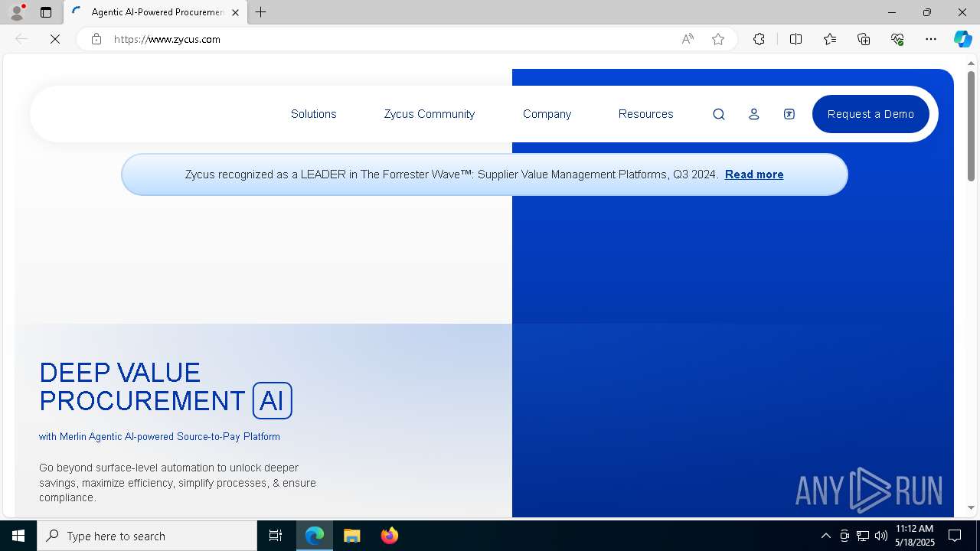Click the Merlin Agentic AI-powered subtitle
This screenshot has width=980, height=551.
(x=159, y=436)
